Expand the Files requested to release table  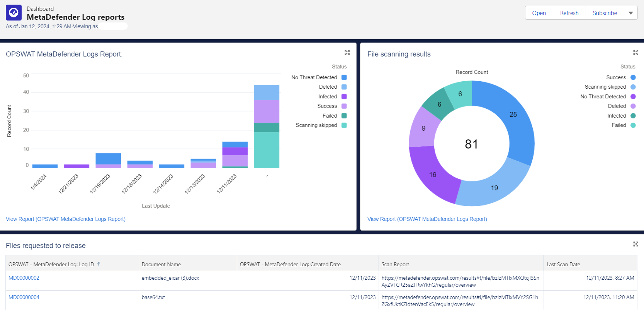(x=636, y=244)
